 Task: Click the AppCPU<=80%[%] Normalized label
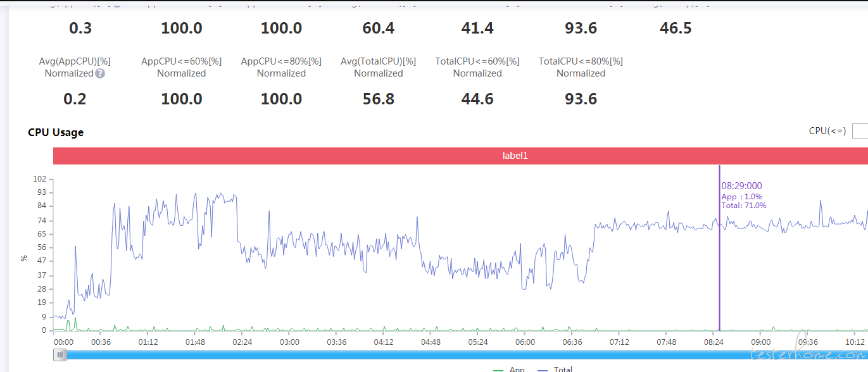(x=281, y=67)
